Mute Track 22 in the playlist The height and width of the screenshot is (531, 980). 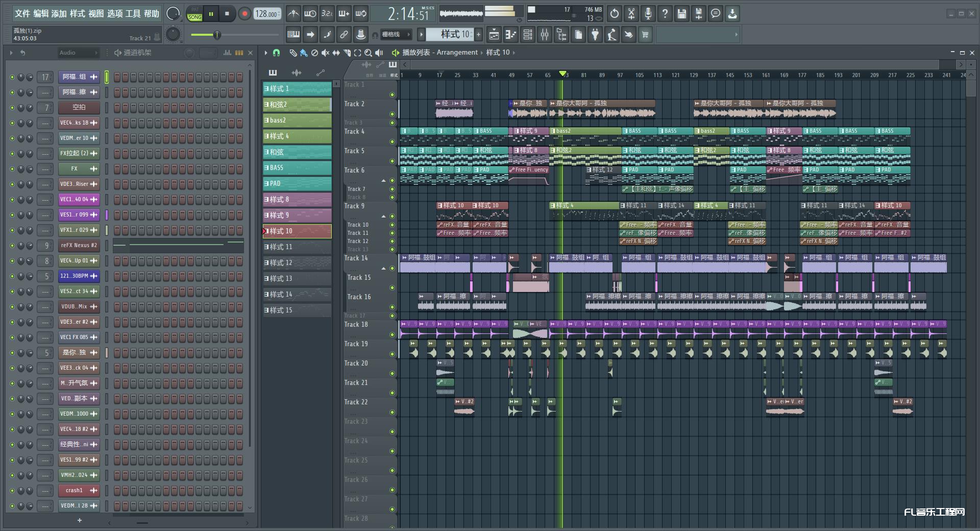click(x=392, y=412)
